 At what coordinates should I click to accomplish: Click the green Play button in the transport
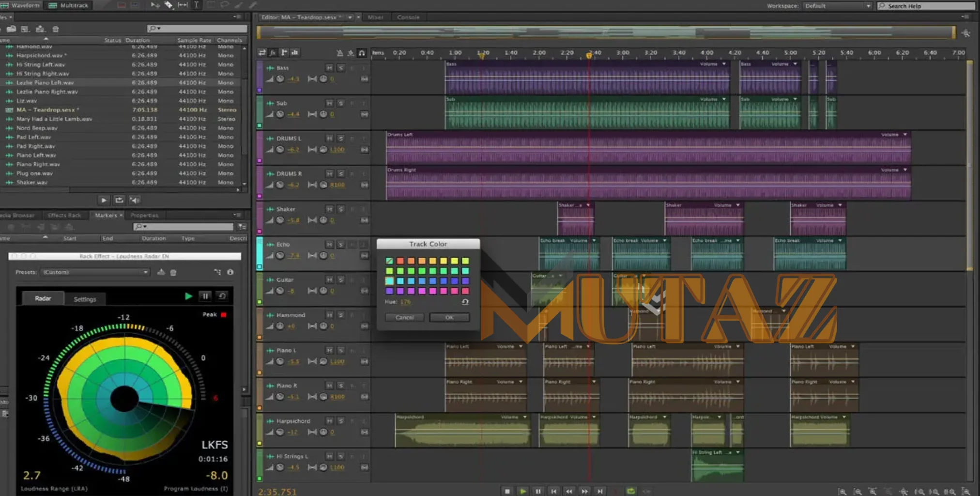[x=522, y=491]
